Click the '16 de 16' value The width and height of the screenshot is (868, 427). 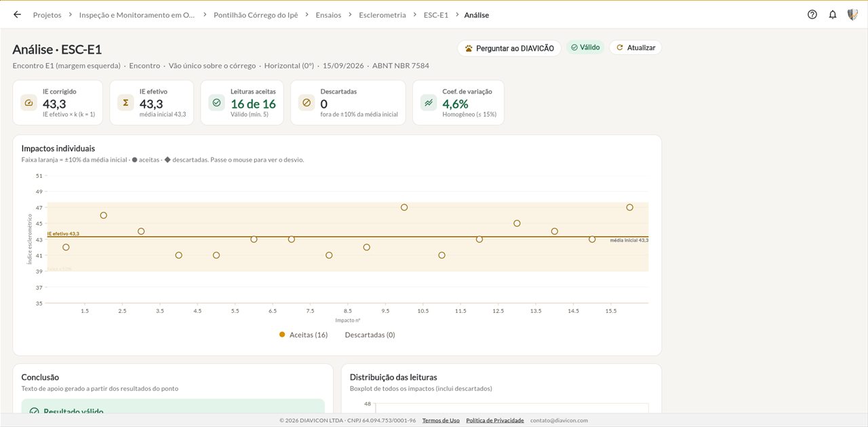(253, 104)
